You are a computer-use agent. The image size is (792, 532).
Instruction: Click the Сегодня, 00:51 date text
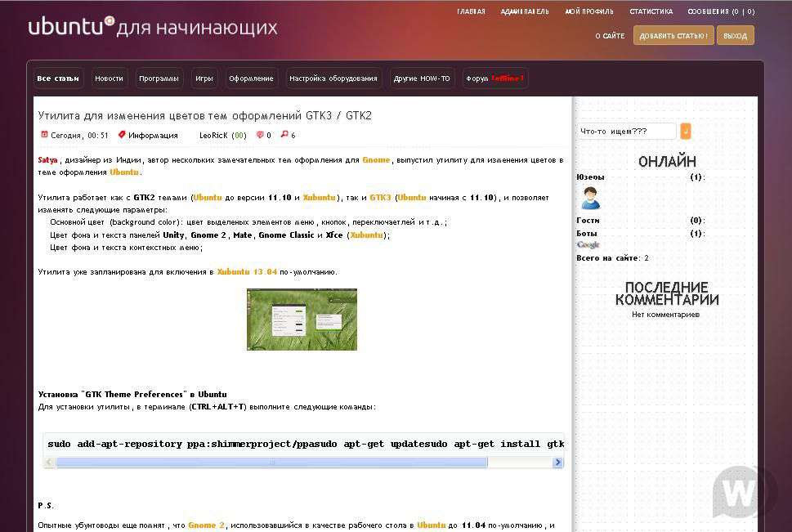tap(79, 136)
